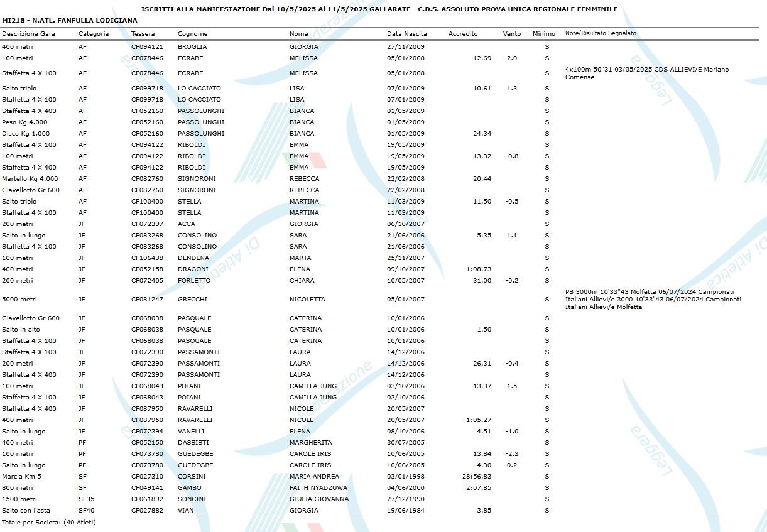Click the event 'Peso Kg 4.000'
This screenshot has height=532, width=767.
pos(24,122)
